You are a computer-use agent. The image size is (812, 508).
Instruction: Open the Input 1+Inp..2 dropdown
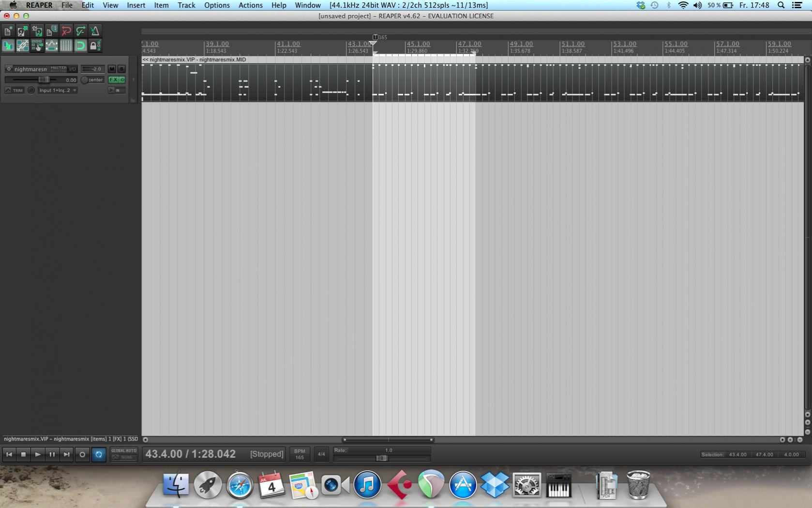(58, 91)
